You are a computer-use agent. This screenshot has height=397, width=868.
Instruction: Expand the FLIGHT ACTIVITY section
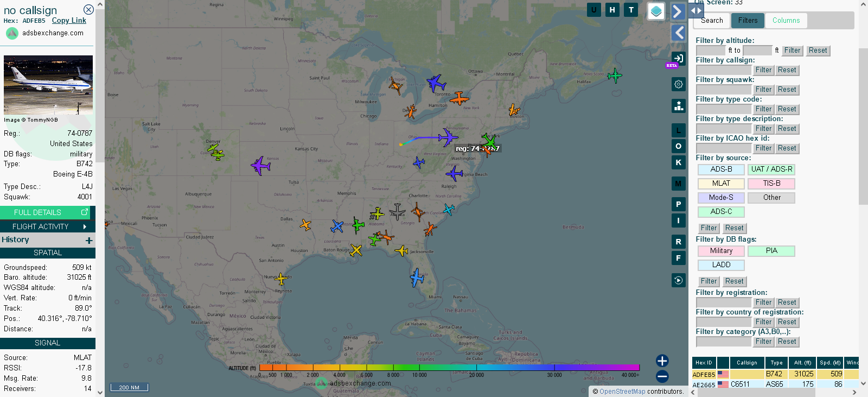pyautogui.click(x=48, y=226)
